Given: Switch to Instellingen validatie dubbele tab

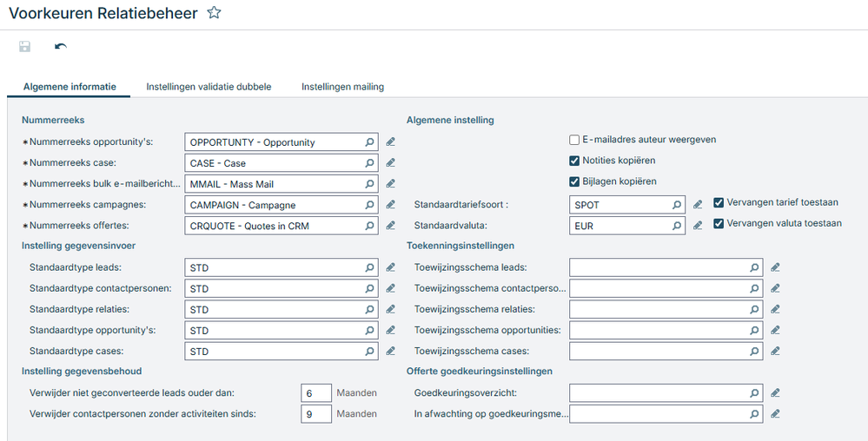Looking at the screenshot, I should [x=209, y=87].
